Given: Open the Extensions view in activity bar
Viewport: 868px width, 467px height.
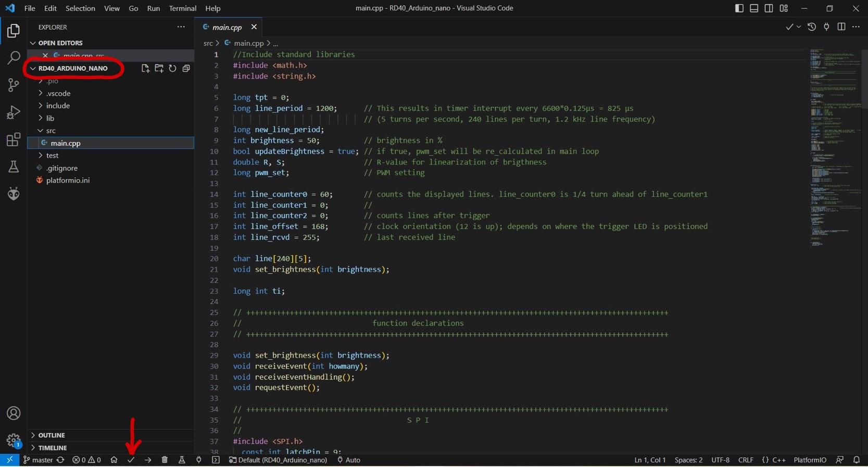Looking at the screenshot, I should click(x=14, y=140).
